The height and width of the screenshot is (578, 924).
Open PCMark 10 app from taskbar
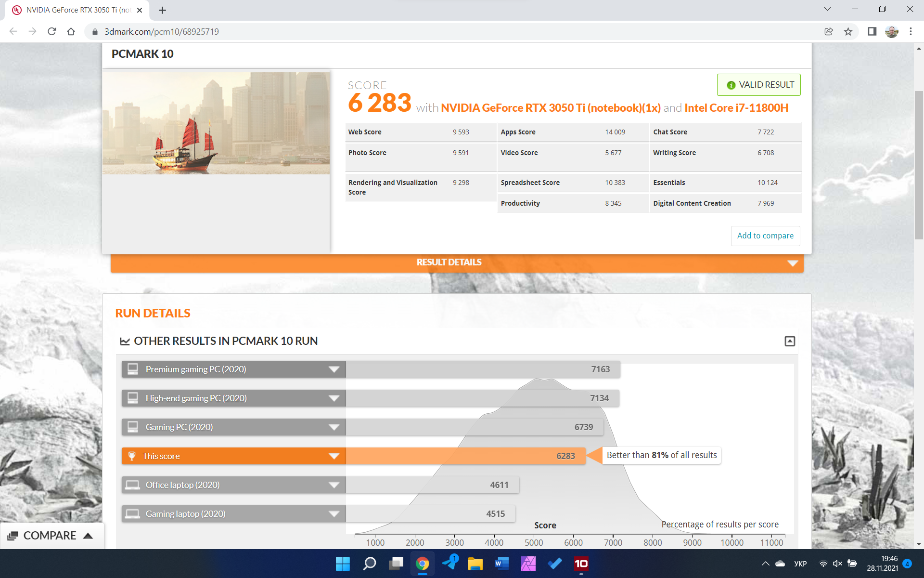point(581,564)
